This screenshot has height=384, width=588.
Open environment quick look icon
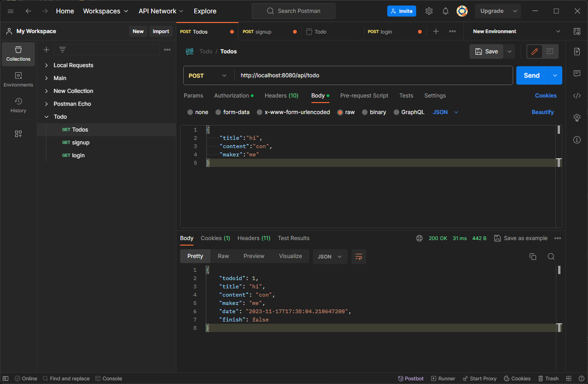577,31
